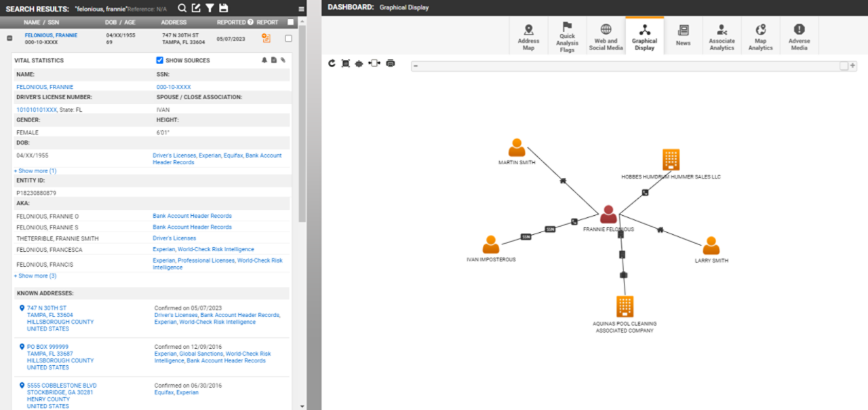
Task: Expand 'Show more (1)' under DOB
Action: tap(37, 171)
